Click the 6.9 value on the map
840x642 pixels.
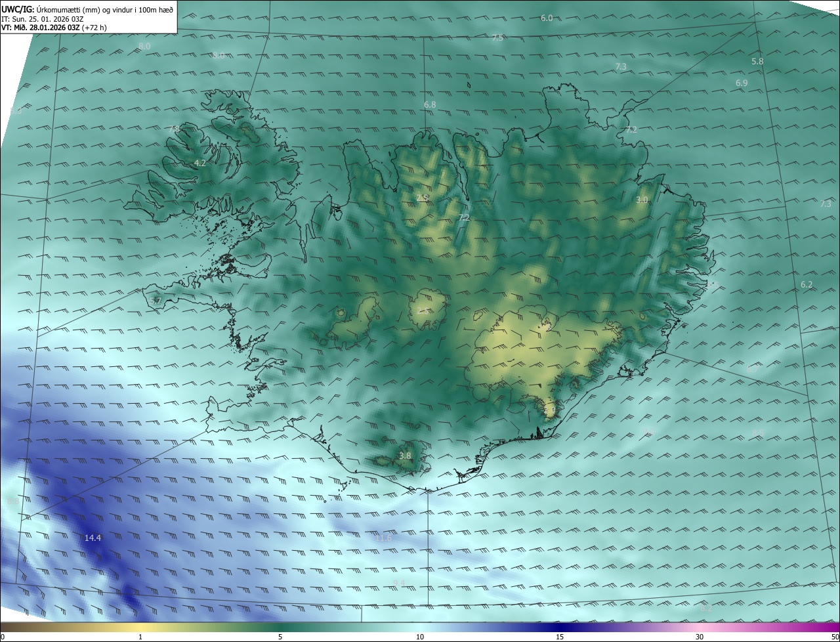click(742, 83)
